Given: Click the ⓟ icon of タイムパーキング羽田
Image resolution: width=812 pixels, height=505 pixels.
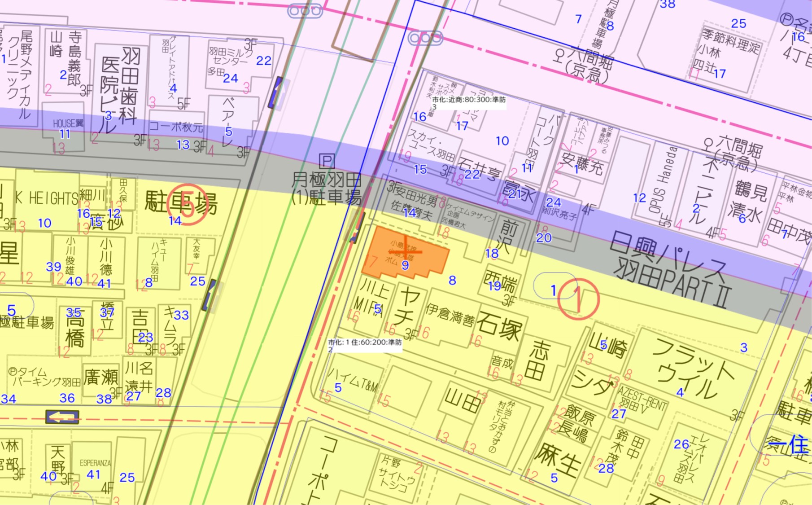Looking at the screenshot, I should point(13,372).
